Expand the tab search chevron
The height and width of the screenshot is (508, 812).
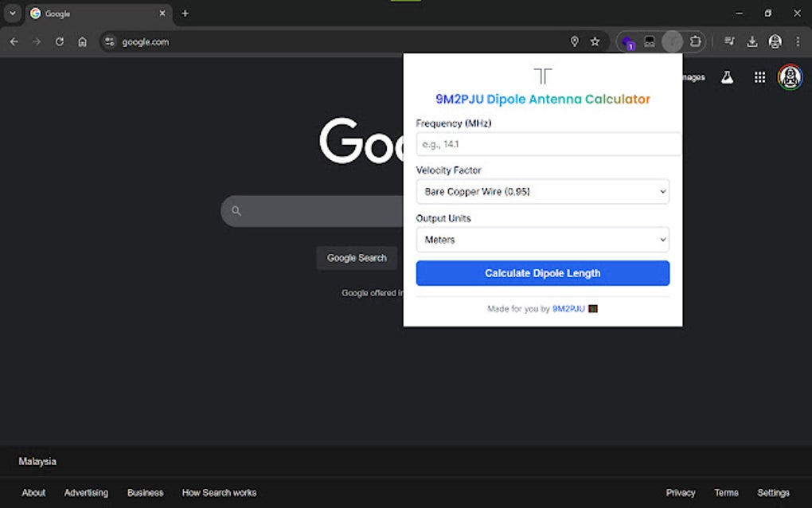13,14
